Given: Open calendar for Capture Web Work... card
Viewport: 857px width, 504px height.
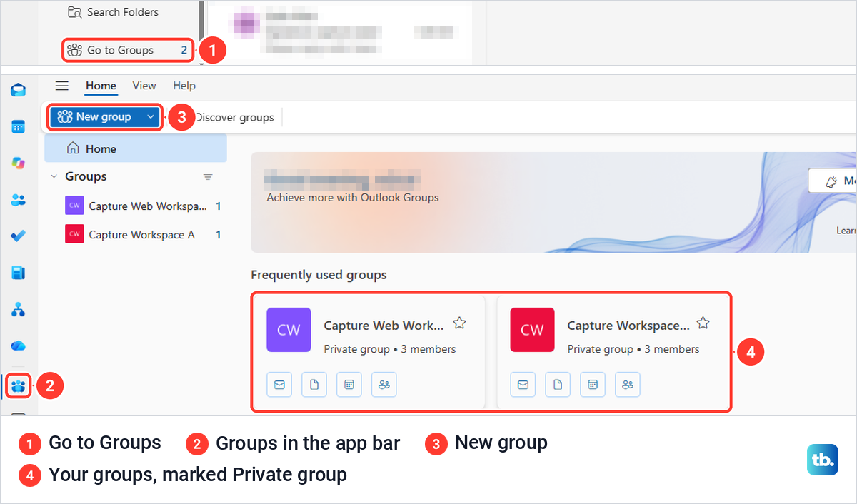Looking at the screenshot, I should coord(349,385).
